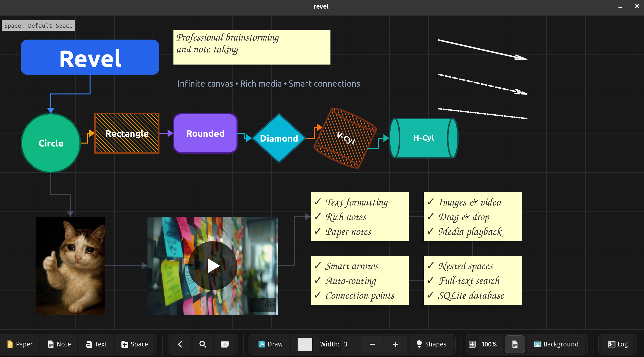Click the zoom fit plus icon
Viewport: 644px width, 357px height.
(x=472, y=344)
